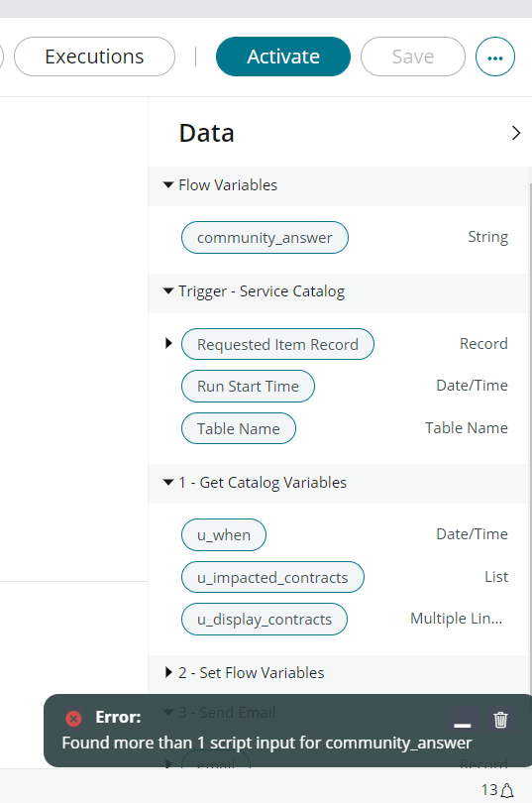Screen dimensions: 532x803
Task: Select the Table Name data pill
Action: pyautogui.click(x=239, y=428)
